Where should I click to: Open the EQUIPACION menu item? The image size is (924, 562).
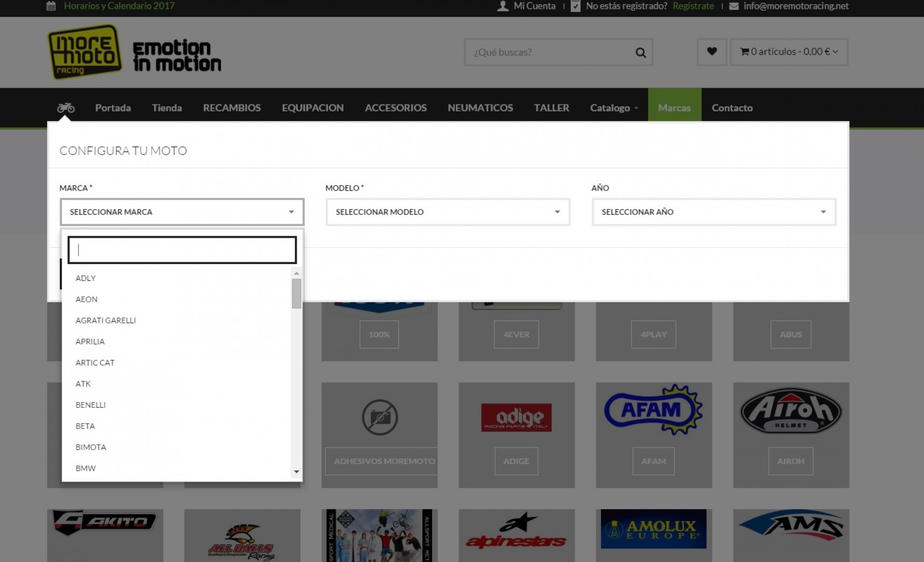click(x=313, y=108)
